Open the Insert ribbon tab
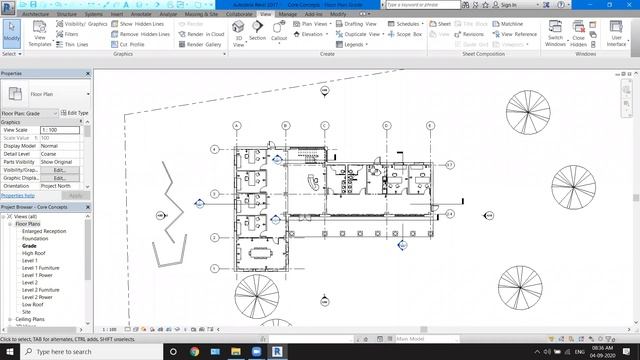640x360 pixels. click(x=117, y=14)
